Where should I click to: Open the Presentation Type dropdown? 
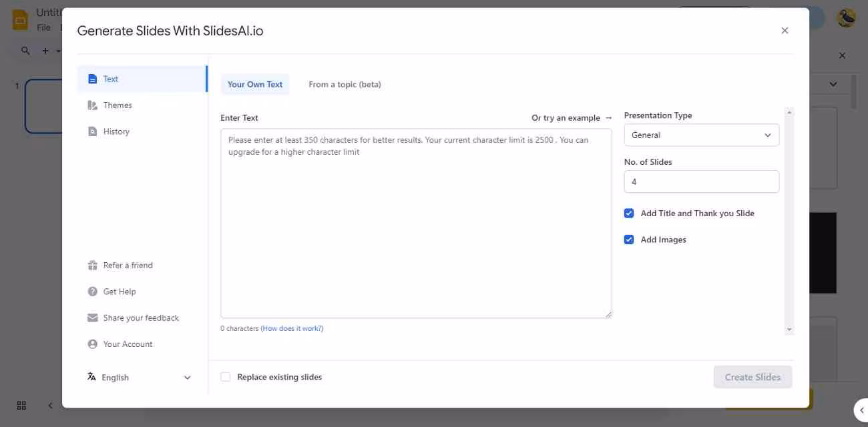click(701, 135)
